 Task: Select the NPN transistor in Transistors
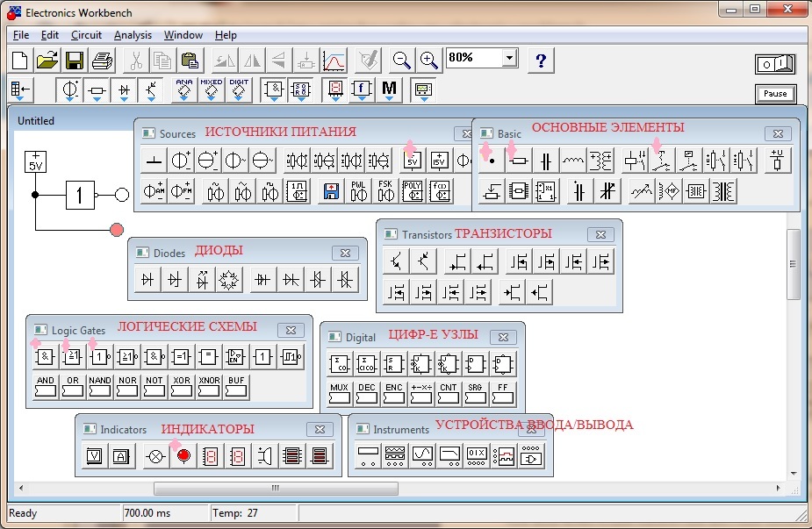[x=396, y=261]
